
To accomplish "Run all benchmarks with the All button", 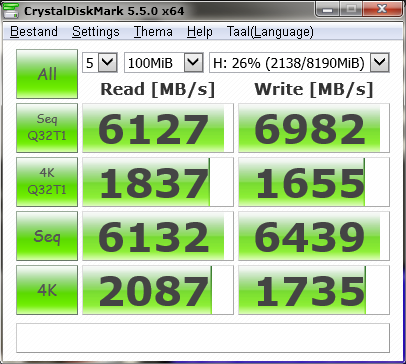I will (47, 74).
